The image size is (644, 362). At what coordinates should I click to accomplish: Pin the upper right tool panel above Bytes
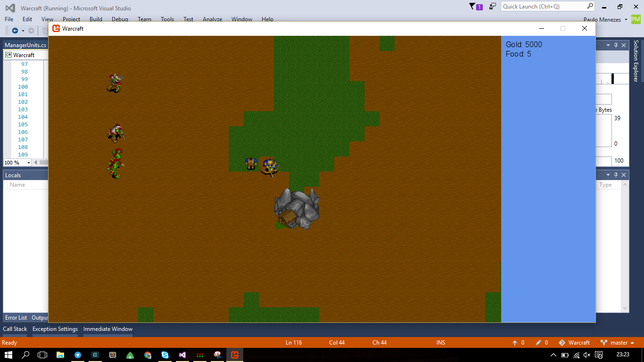(616, 45)
